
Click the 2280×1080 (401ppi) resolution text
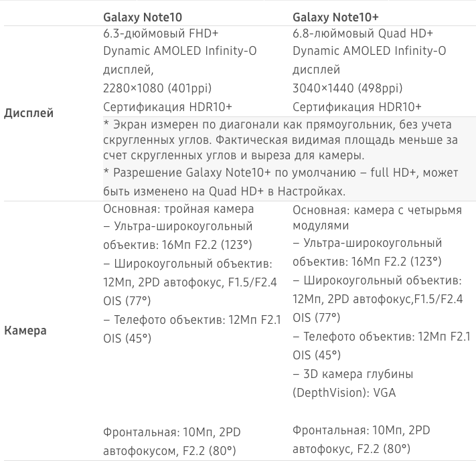pos(157,88)
